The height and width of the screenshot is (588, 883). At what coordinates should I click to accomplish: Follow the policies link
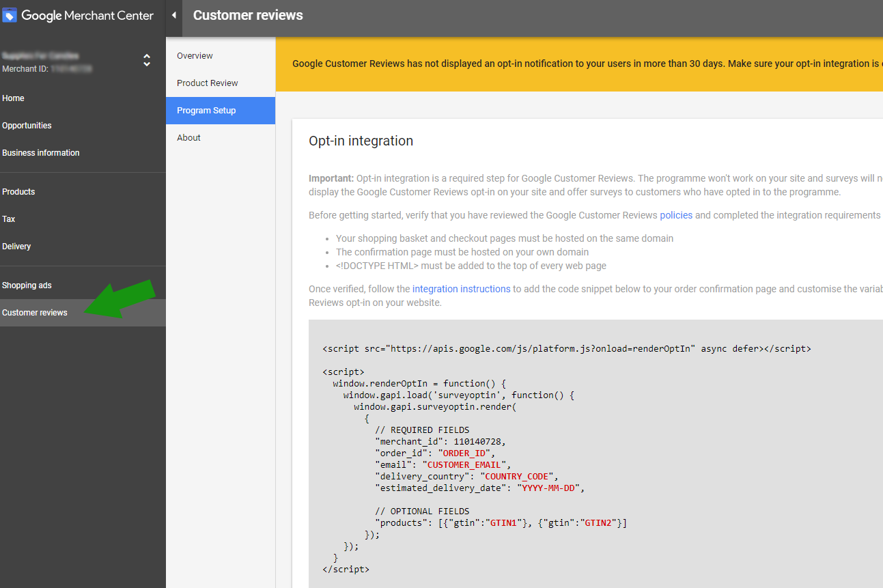[x=676, y=215]
